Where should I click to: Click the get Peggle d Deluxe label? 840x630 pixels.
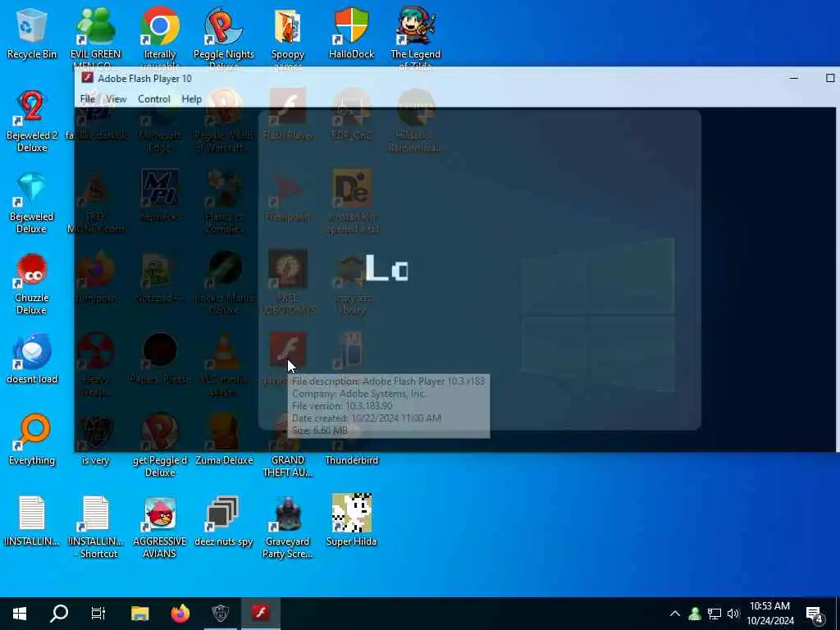pos(160,466)
